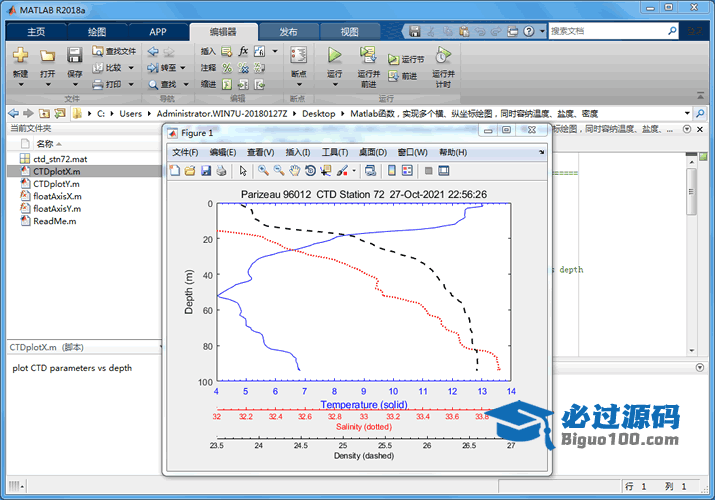
Task: Save the script with the 保存 icon
Action: 74,55
